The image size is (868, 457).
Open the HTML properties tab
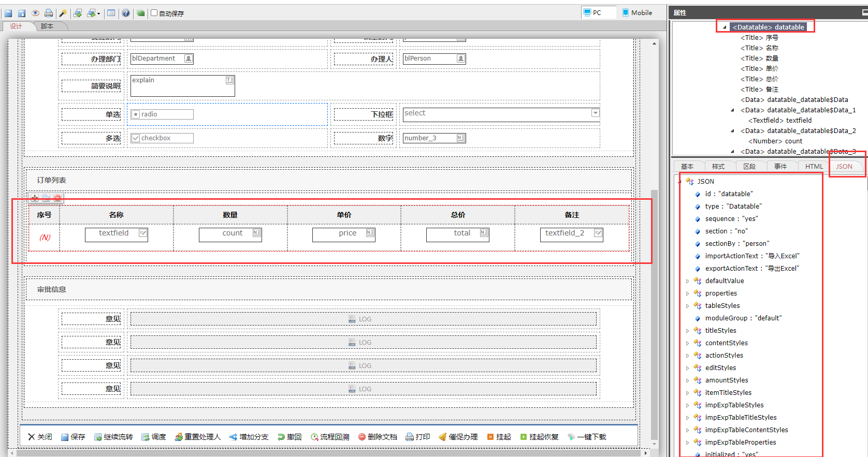tap(814, 166)
